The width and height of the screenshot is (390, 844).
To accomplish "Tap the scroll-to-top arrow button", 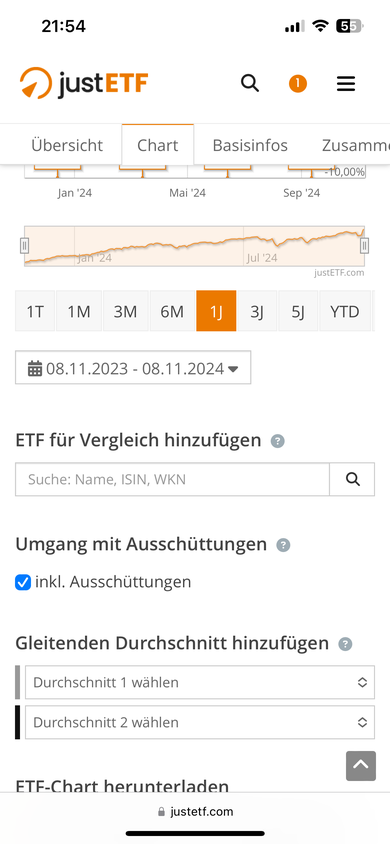I will tap(360, 765).
